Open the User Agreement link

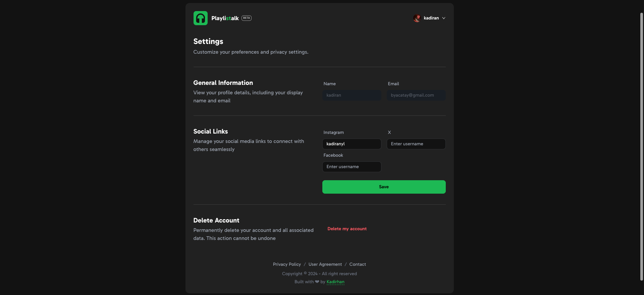click(325, 264)
